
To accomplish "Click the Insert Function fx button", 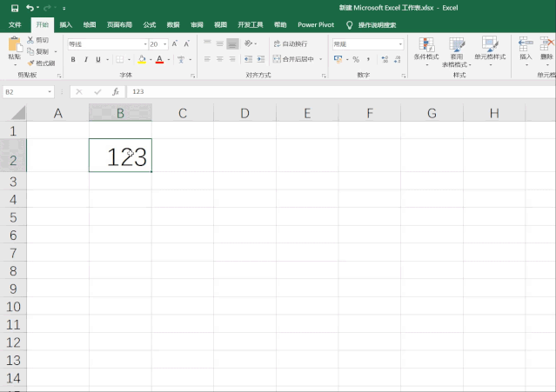I will coord(116,92).
